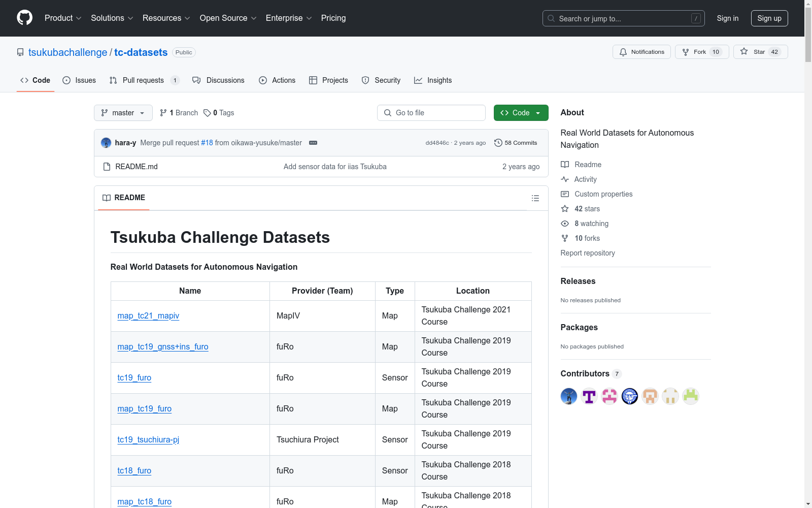Open the map_tc21_mapiv dataset link

(x=148, y=315)
